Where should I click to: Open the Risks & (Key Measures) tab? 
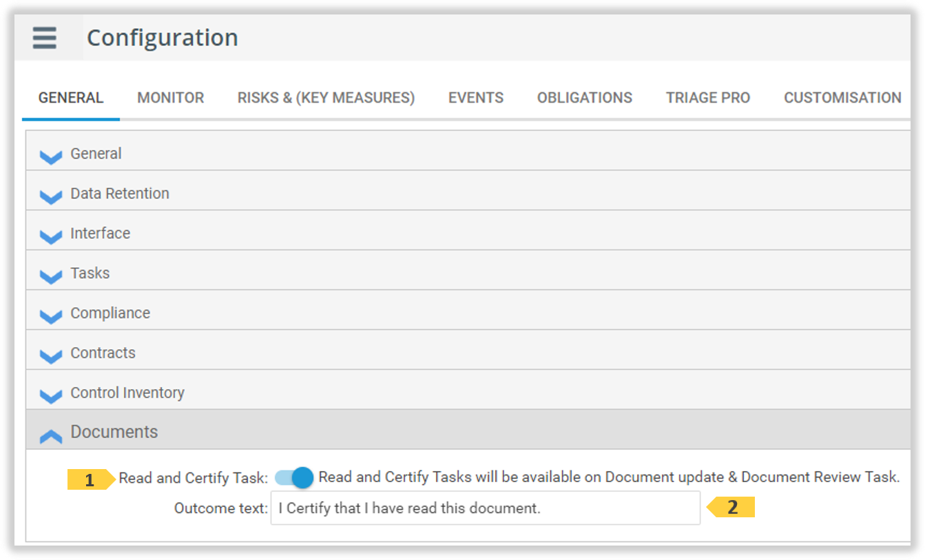point(326,98)
